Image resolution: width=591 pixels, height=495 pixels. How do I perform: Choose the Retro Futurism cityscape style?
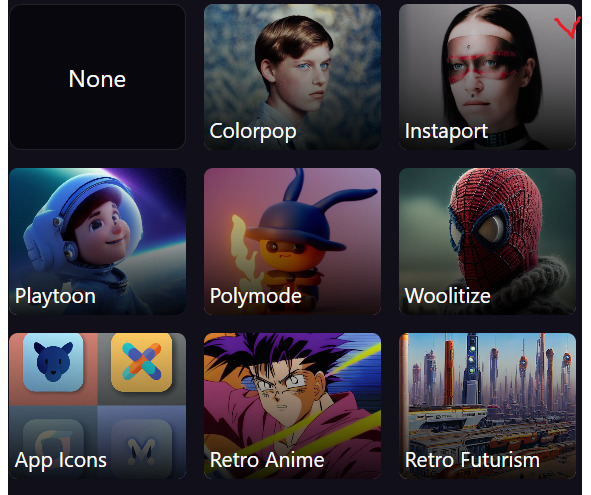[x=487, y=406]
